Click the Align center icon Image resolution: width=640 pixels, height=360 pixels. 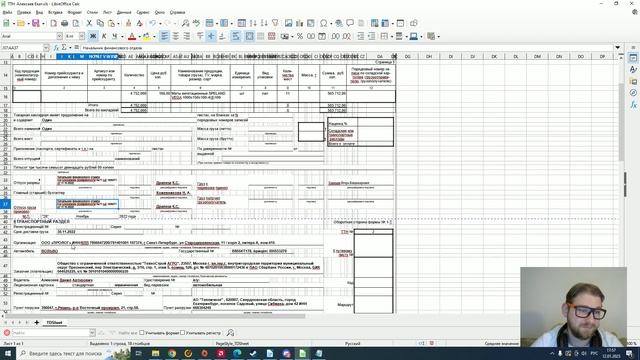(x=176, y=36)
